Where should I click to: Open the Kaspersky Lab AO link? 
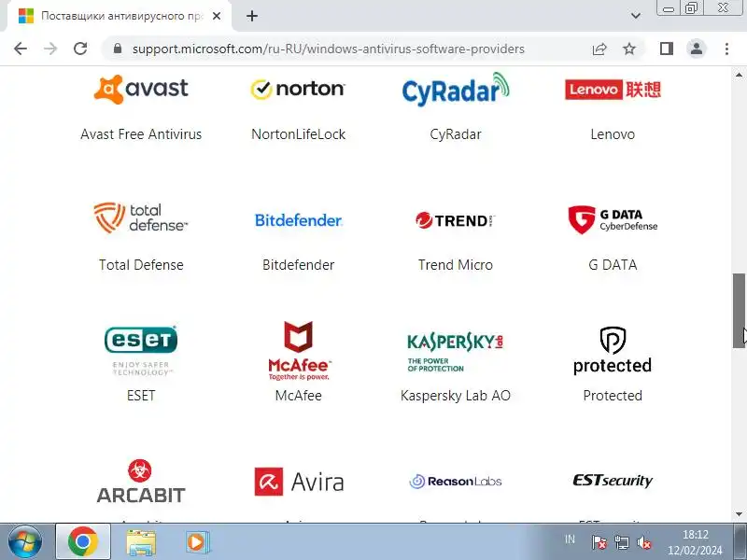click(x=456, y=396)
